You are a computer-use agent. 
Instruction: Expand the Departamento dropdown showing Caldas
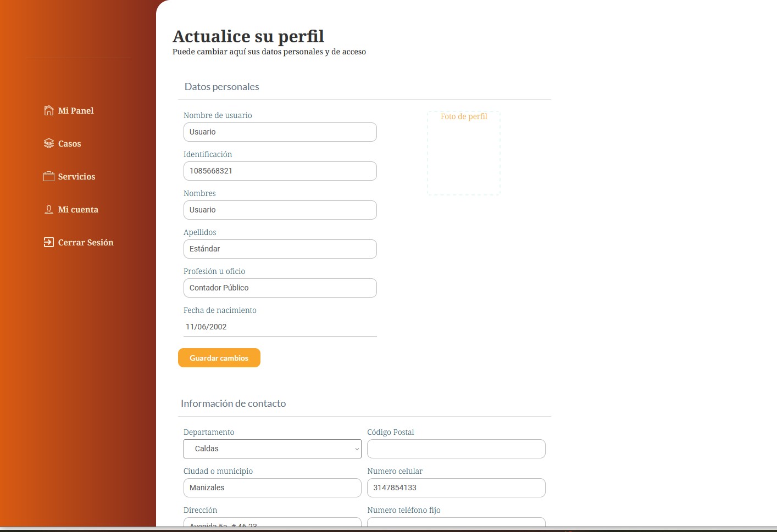[272, 449]
